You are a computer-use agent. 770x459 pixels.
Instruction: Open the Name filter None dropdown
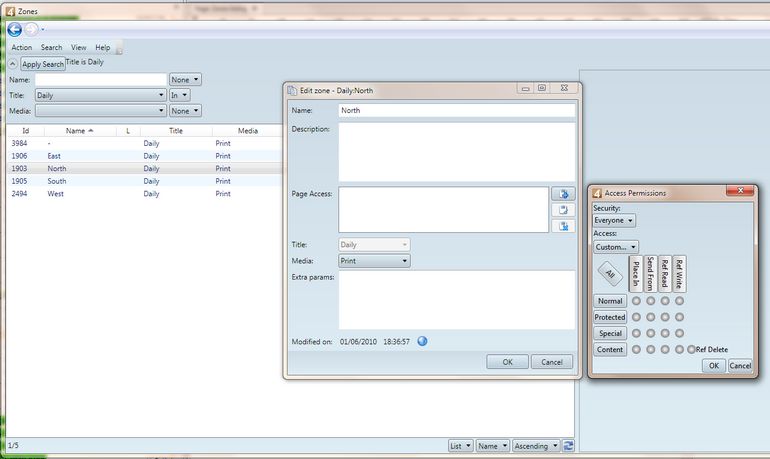point(185,80)
